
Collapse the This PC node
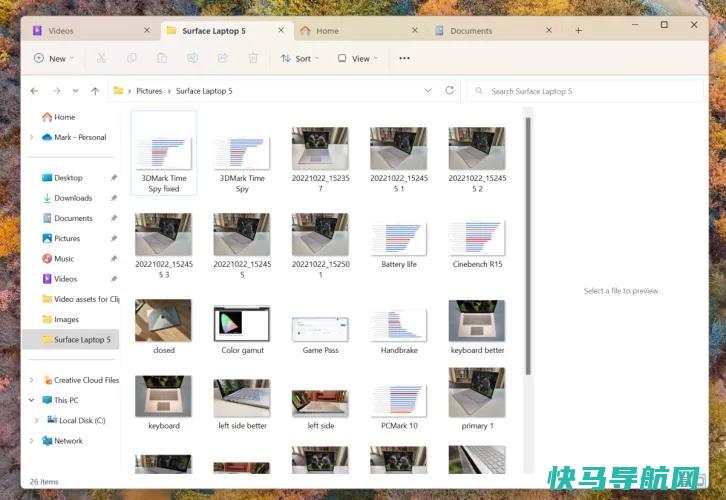click(x=31, y=400)
